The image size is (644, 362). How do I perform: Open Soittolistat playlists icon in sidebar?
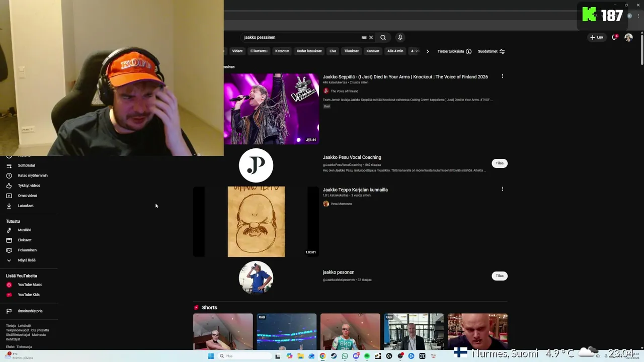tap(9, 165)
